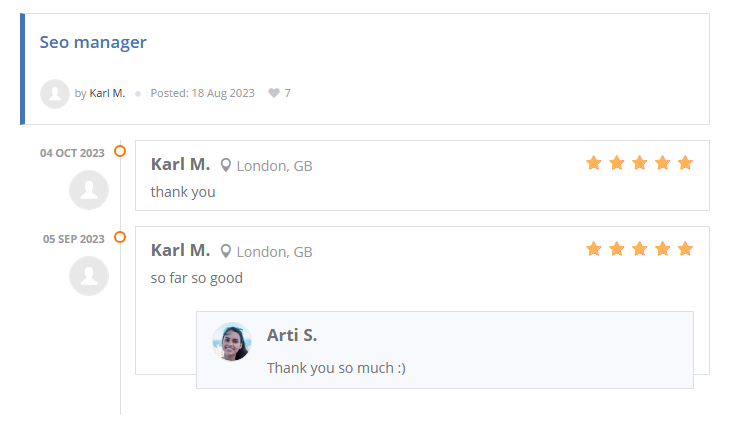This screenshot has width=735, height=425.
Task: Click the 'Posted: 18 Aug 2023' date
Action: click(x=202, y=93)
